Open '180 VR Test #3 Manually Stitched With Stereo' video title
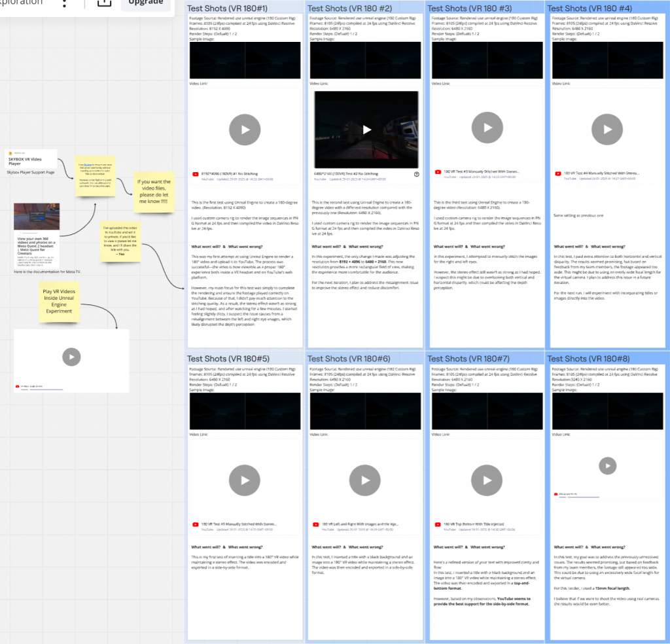 [481, 171]
